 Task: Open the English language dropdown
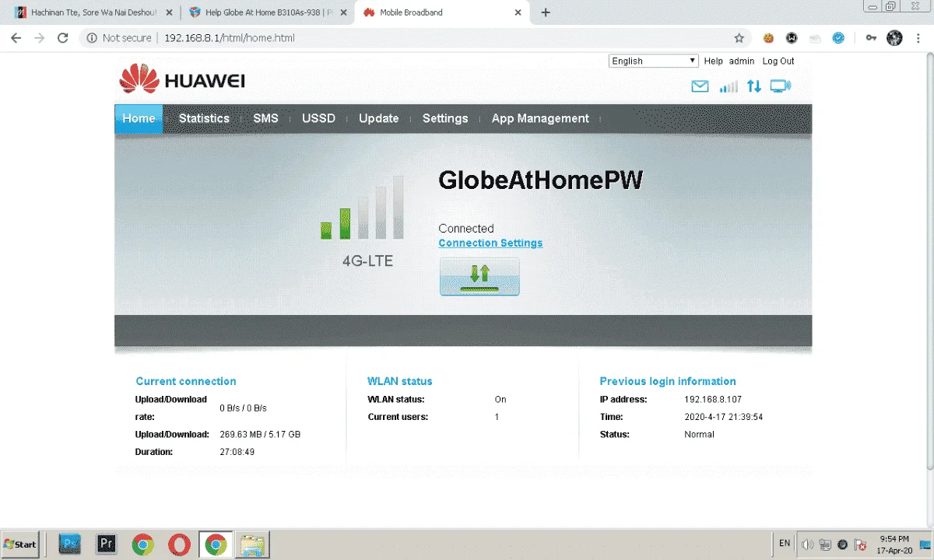click(x=654, y=61)
